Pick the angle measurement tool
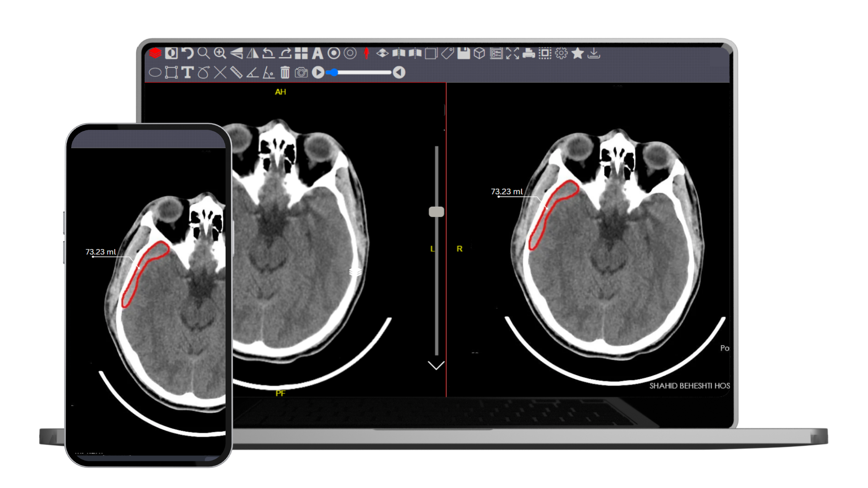868x488 pixels. (x=252, y=72)
